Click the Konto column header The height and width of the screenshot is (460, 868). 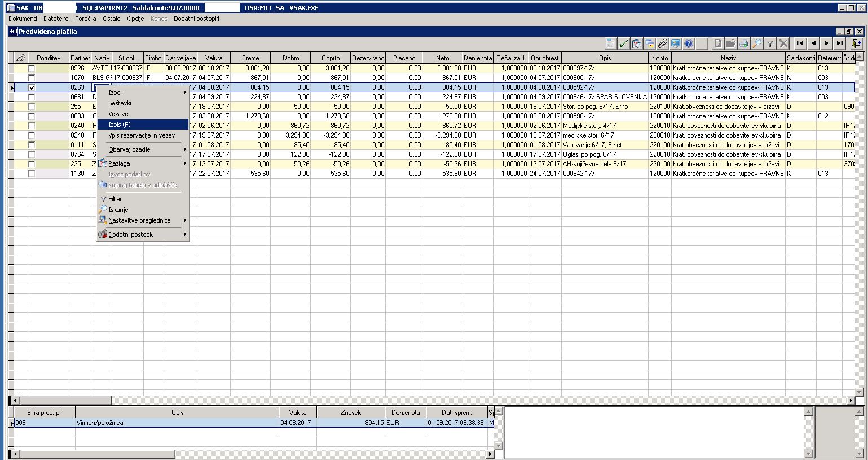659,57
